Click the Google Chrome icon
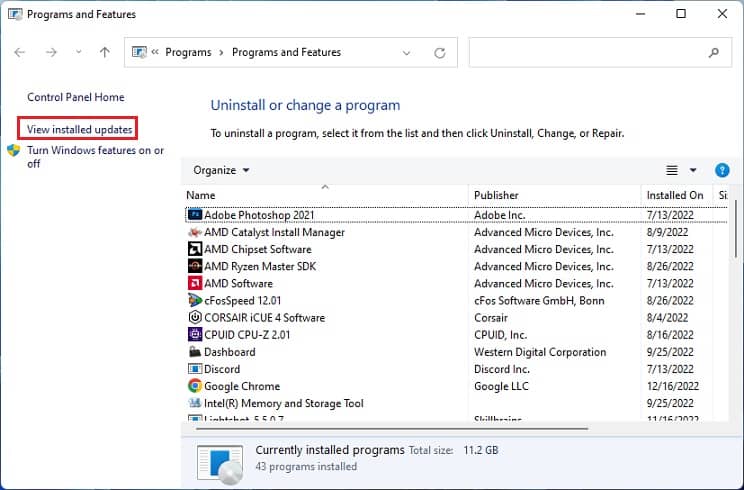This screenshot has width=744, height=490. pos(195,386)
